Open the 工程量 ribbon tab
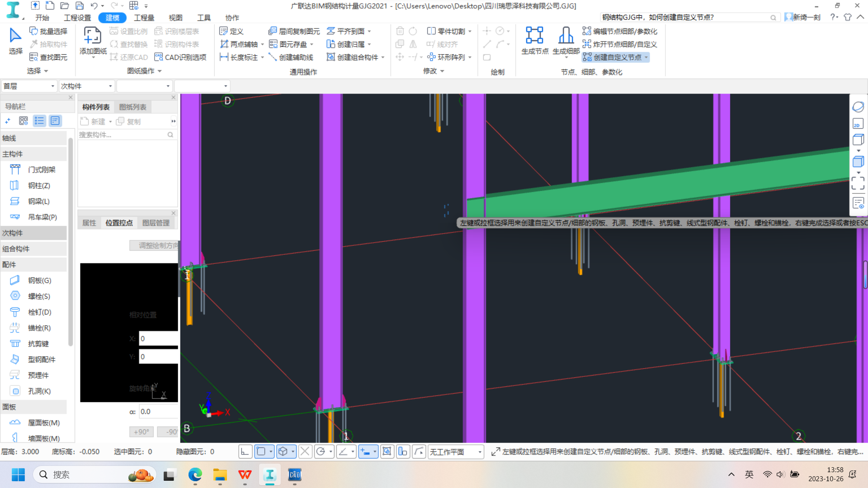The height and width of the screenshot is (488, 868). [x=144, y=18]
